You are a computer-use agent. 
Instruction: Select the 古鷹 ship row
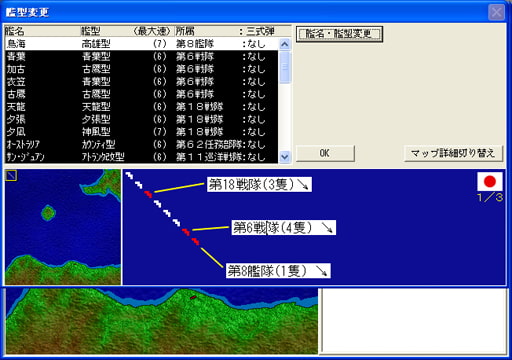pyautogui.click(x=141, y=94)
